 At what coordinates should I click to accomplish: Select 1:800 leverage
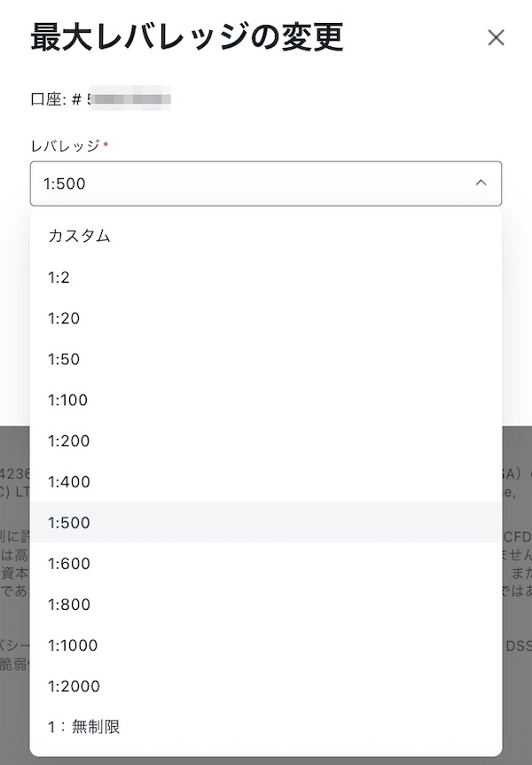(x=69, y=605)
